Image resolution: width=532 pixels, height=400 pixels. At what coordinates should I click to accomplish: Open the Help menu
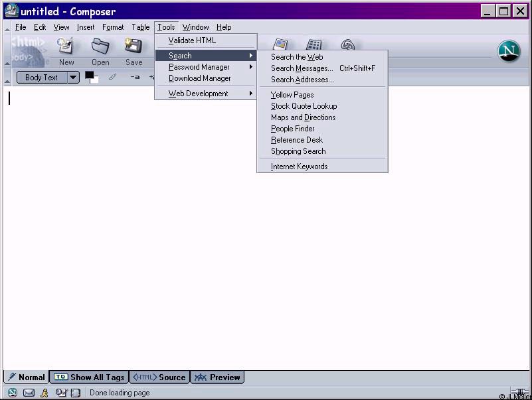[224, 27]
